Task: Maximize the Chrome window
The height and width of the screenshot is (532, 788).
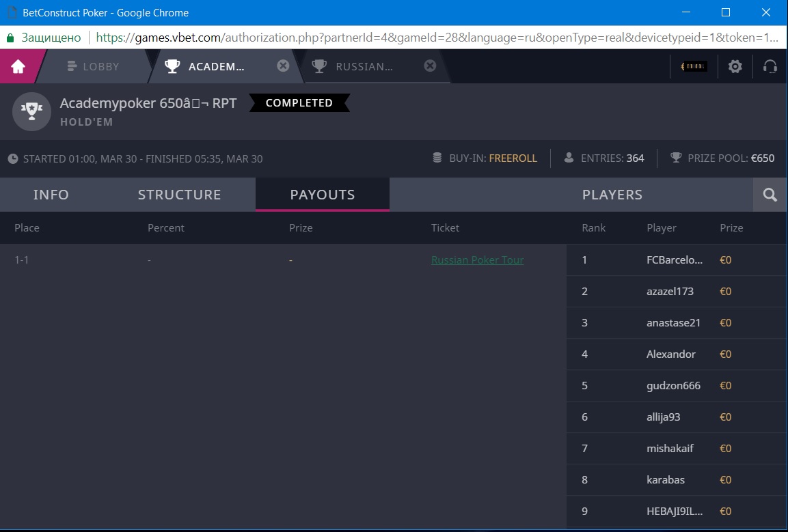Action: 726,12
